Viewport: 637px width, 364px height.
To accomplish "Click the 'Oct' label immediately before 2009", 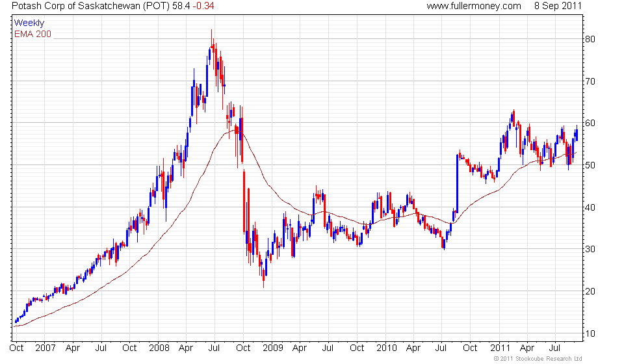I will coord(243,348).
